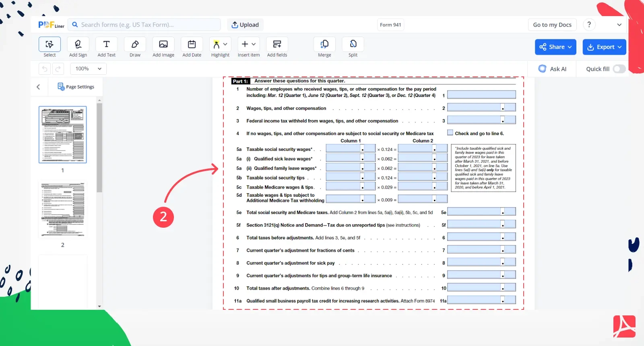This screenshot has width=644, height=346.
Task: Click line 3 federal tax withheld field
Action: pos(481,120)
